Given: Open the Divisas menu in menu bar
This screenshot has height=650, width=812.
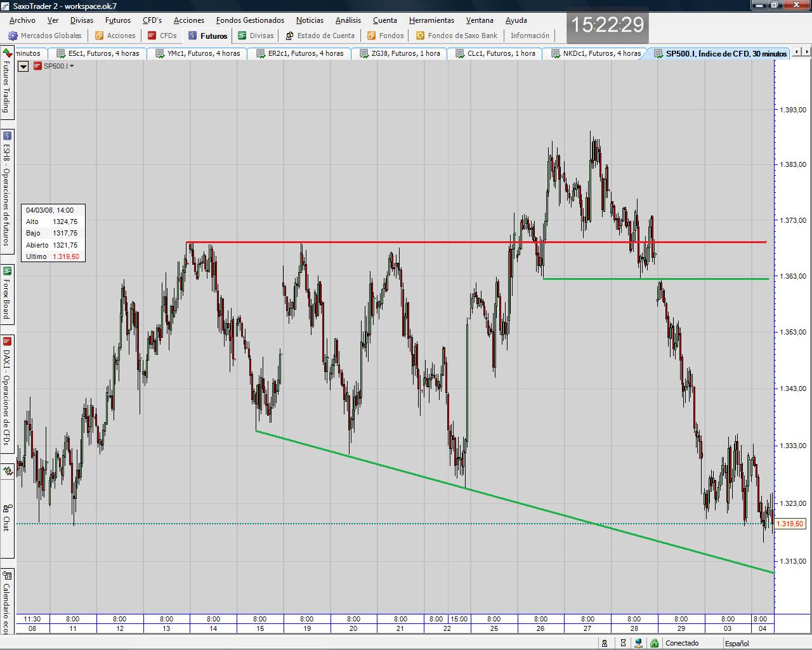Looking at the screenshot, I should pyautogui.click(x=82, y=20).
